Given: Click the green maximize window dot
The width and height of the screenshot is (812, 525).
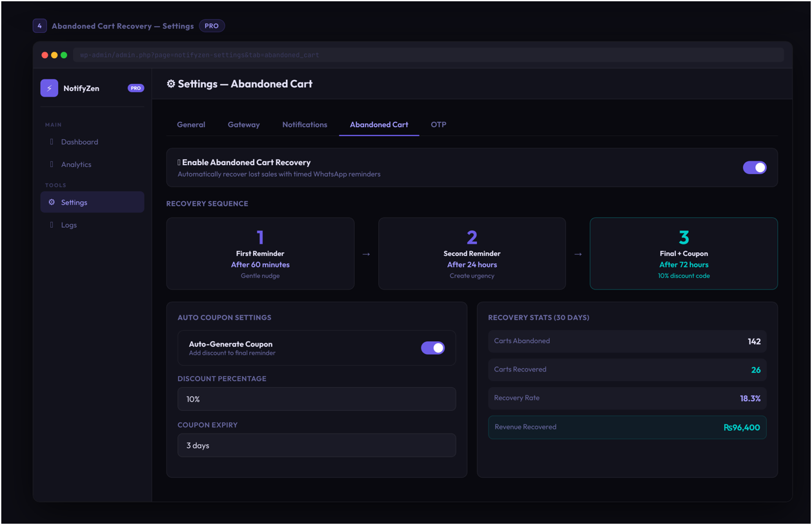Looking at the screenshot, I should pyautogui.click(x=64, y=55).
